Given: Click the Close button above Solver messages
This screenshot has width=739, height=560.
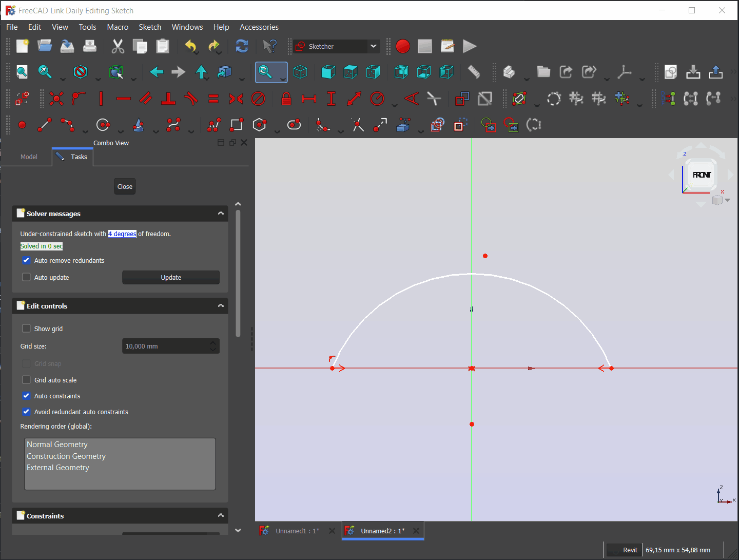Looking at the screenshot, I should (124, 186).
